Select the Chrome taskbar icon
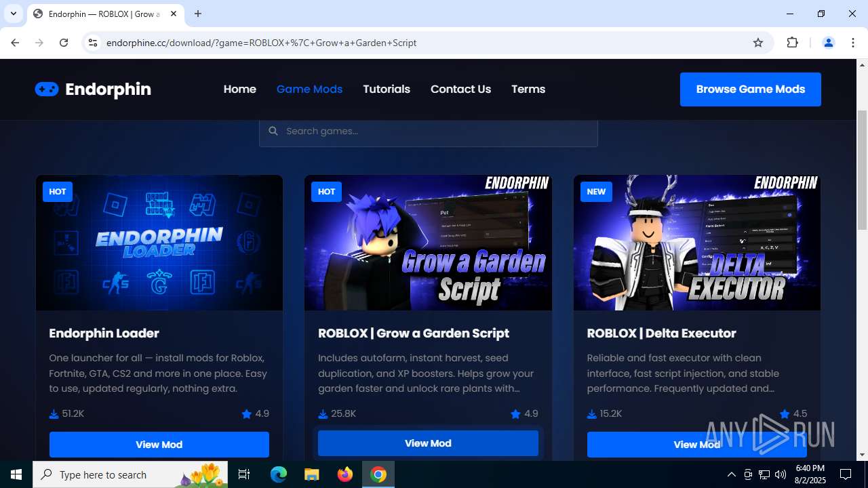The image size is (868, 488). (x=378, y=474)
